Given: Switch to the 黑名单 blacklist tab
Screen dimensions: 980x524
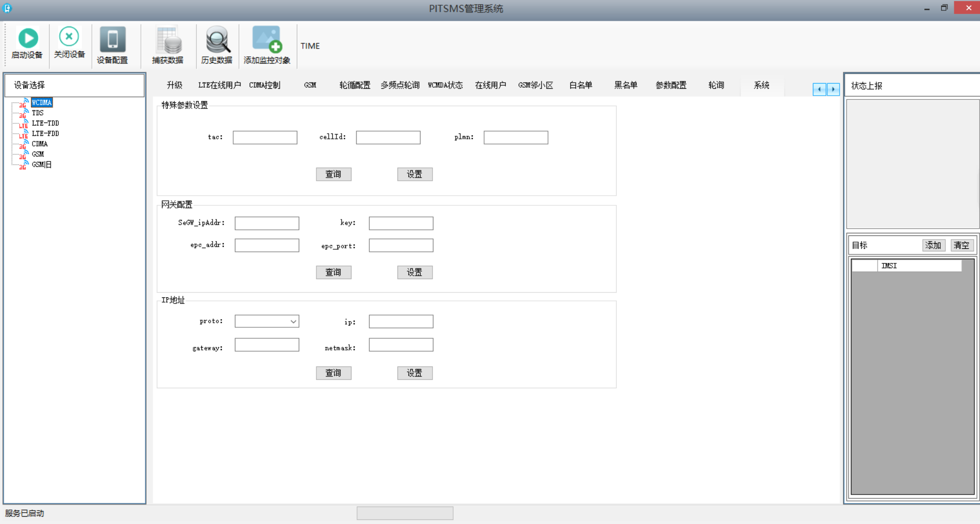Looking at the screenshot, I should [x=625, y=85].
